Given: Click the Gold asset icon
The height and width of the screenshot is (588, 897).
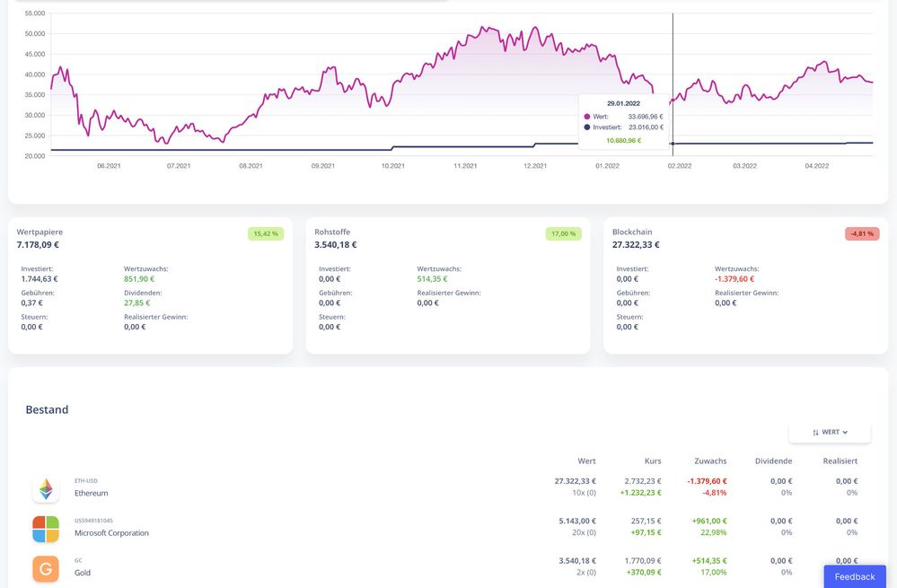Looking at the screenshot, I should click(46, 568).
